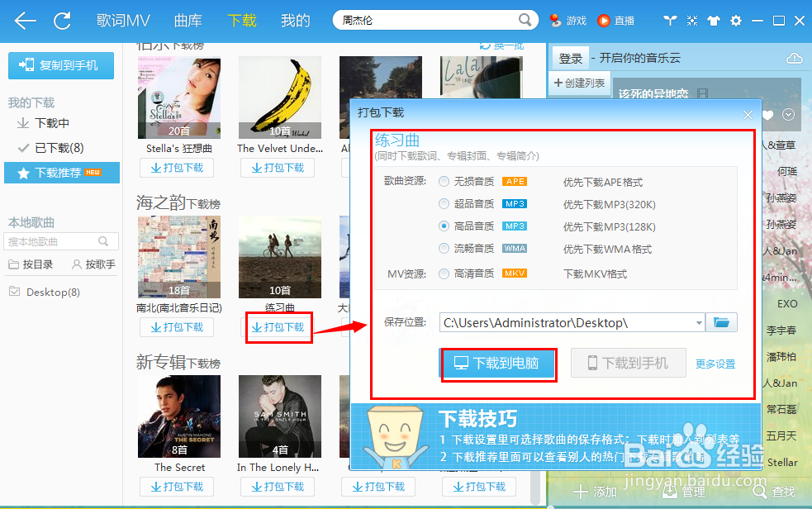812x509 pixels.
Task: Open The Secret album cover
Action: point(179,416)
